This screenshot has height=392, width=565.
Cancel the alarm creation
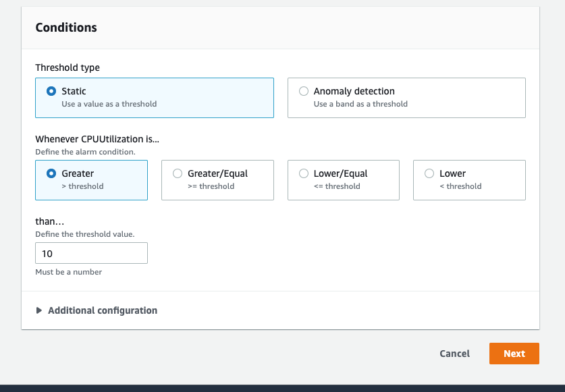coord(455,354)
